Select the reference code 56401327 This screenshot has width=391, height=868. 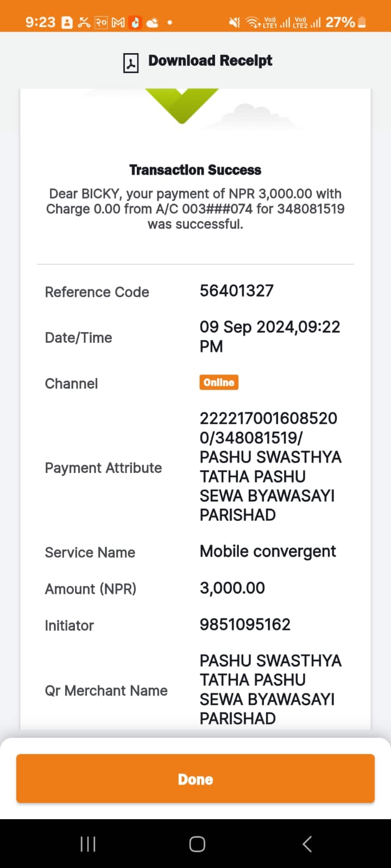click(237, 291)
